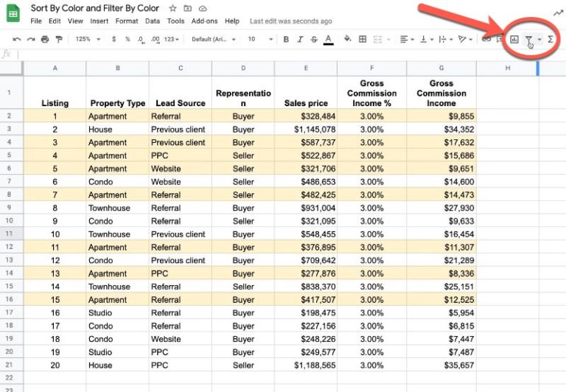Insert a link
566x392 pixels.
(486, 39)
